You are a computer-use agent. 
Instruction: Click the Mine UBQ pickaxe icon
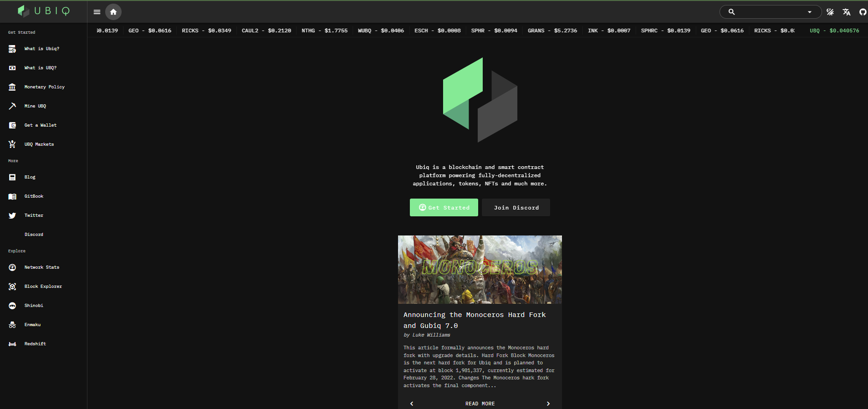pyautogui.click(x=12, y=106)
